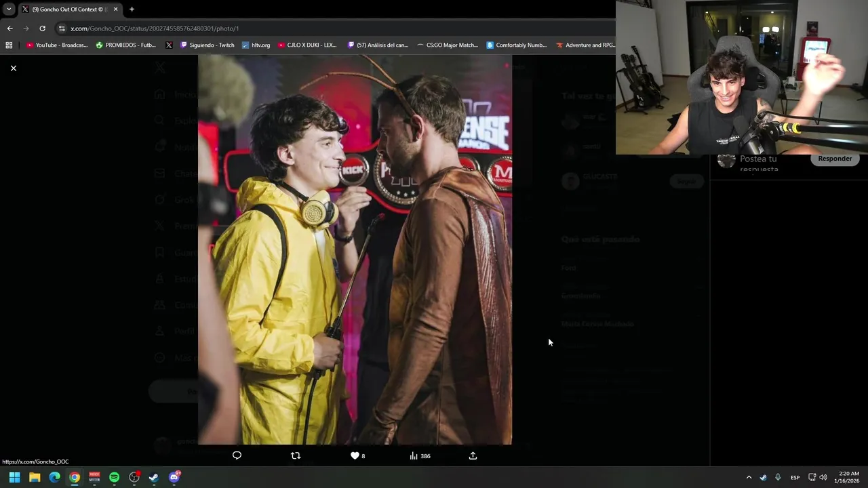The width and height of the screenshot is (868, 488).
Task: Click the enlarged photo of two men
Action: tap(355, 249)
